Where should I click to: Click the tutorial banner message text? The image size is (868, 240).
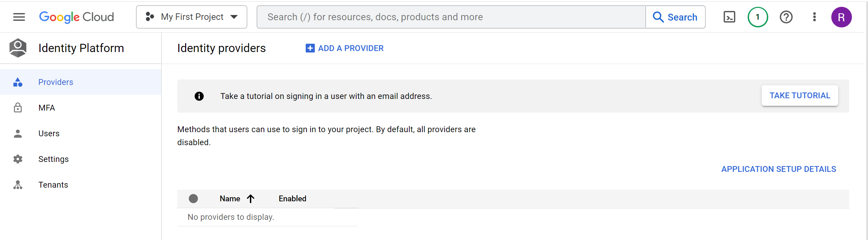pos(326,96)
